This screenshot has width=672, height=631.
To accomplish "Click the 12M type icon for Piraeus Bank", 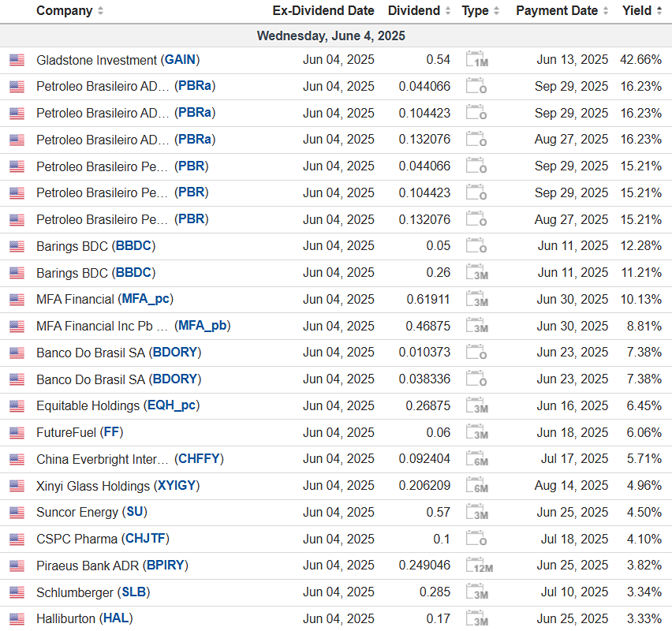I will tap(478, 566).
